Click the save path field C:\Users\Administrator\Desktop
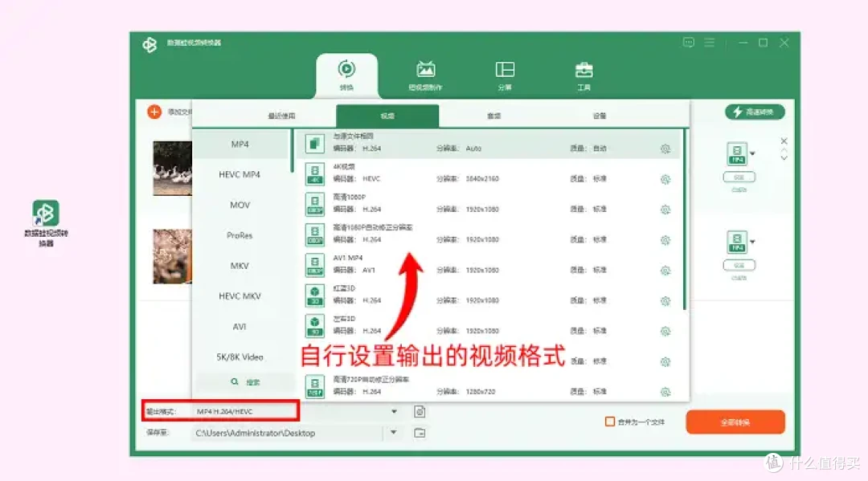Viewport: 868px width, 481px height. 287,433
